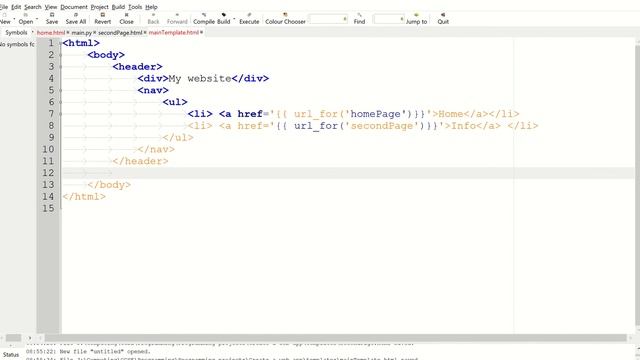
Task: Open the Colour Chooser
Action: (285, 18)
